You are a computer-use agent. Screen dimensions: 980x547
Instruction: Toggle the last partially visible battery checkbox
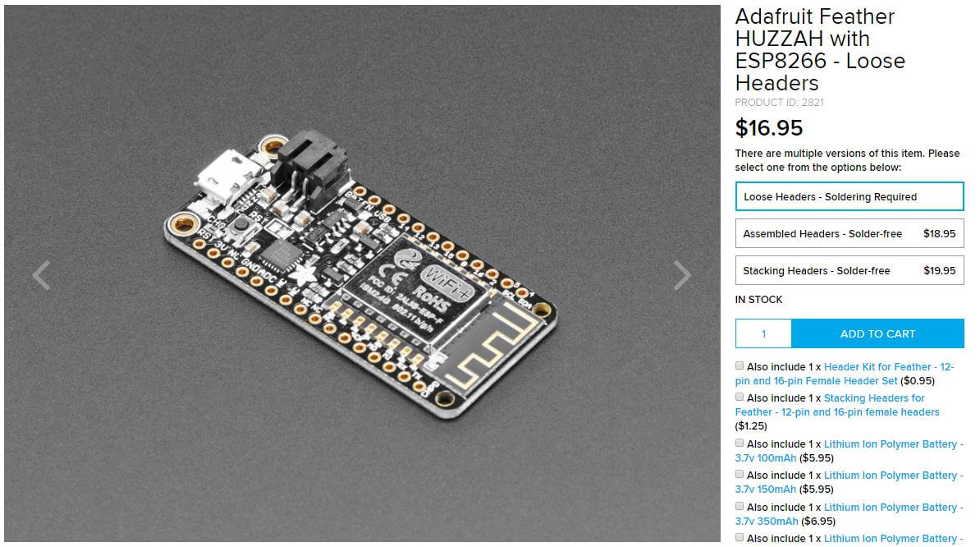(740, 538)
